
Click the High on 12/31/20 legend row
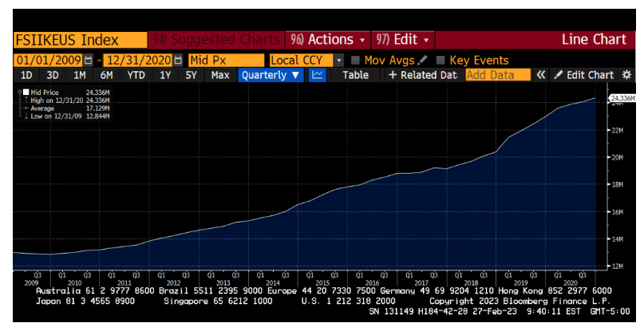[65, 100]
